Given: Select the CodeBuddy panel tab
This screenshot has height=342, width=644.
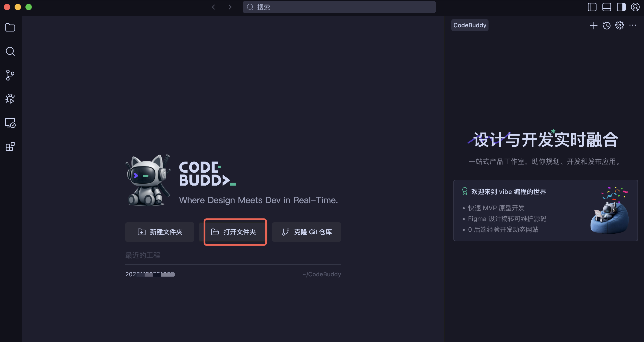Looking at the screenshot, I should [470, 25].
